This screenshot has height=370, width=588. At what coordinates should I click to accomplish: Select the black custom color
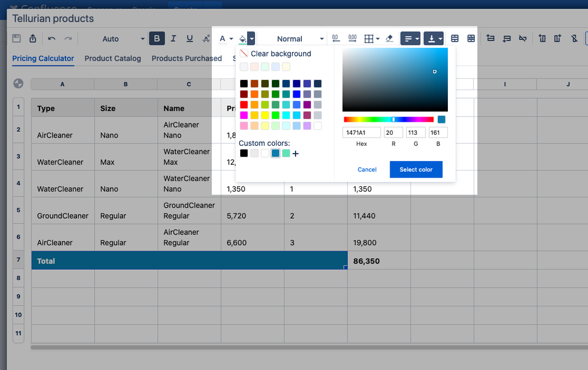[244, 154]
